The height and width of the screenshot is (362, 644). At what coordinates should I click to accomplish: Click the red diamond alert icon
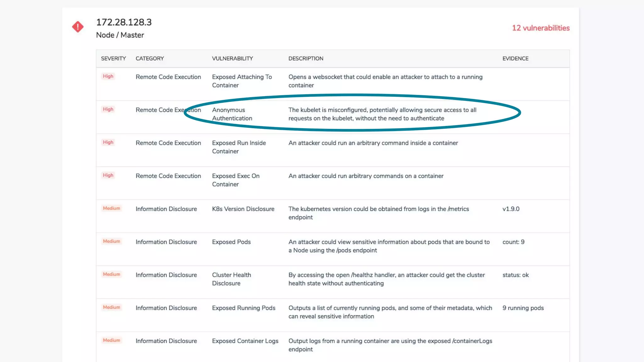pyautogui.click(x=78, y=27)
